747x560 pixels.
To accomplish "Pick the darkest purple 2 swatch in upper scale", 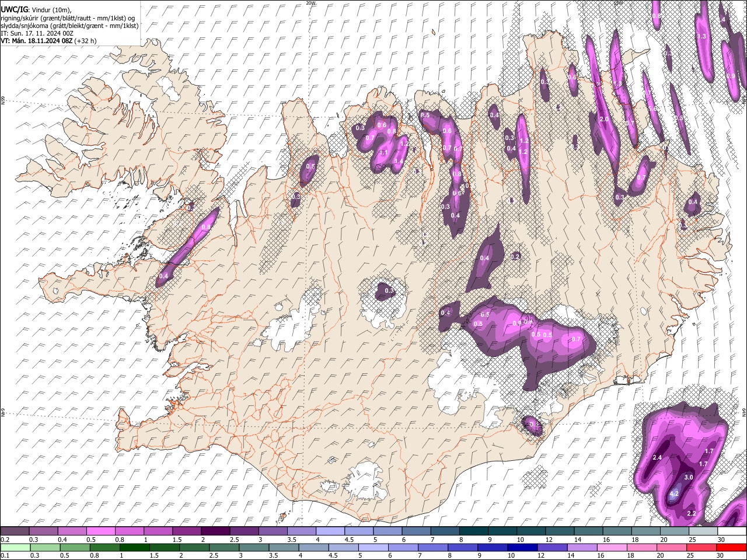I will point(215,531).
